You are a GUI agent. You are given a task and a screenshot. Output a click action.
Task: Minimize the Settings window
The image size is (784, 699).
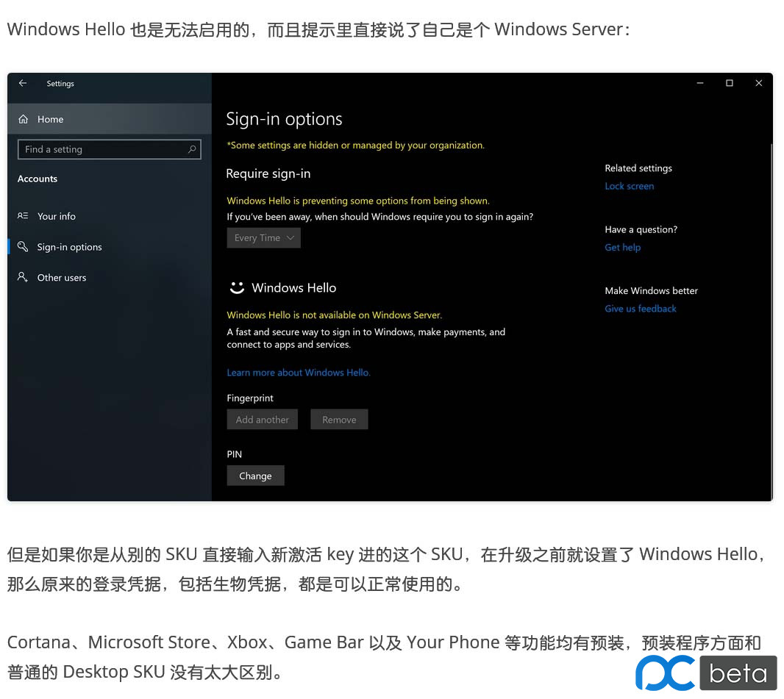(700, 83)
